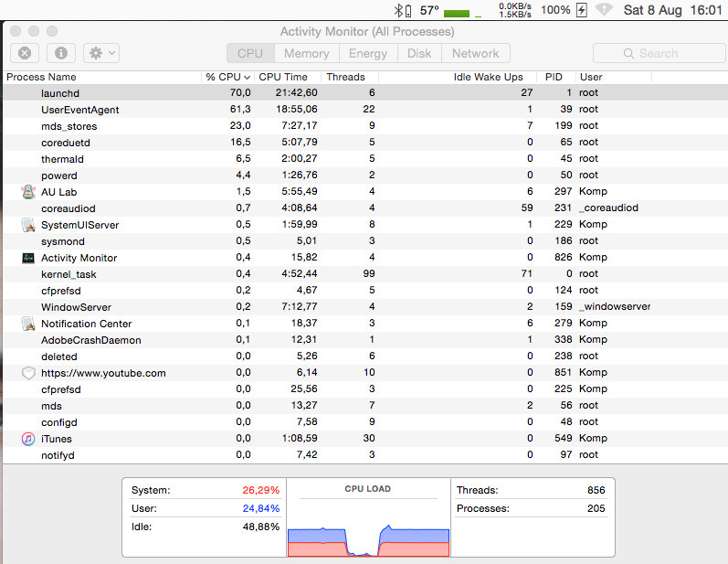Open the Energy tab
The height and width of the screenshot is (564, 728).
(x=368, y=53)
